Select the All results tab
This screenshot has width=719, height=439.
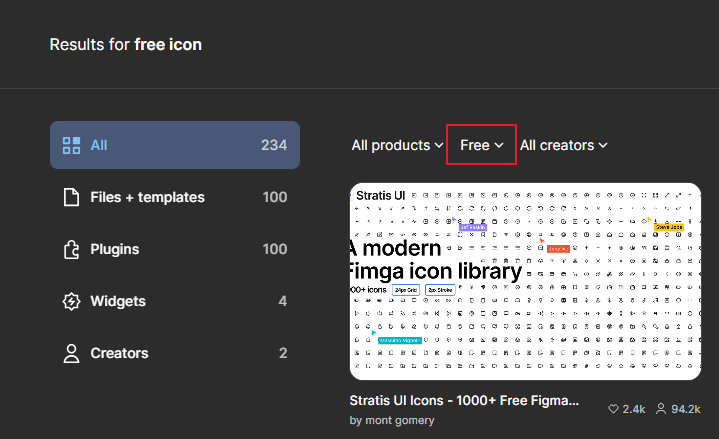[x=175, y=145]
